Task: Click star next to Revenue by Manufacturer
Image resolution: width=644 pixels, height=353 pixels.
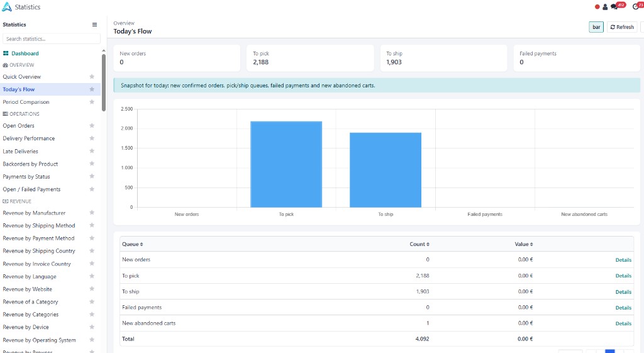Action: pyautogui.click(x=92, y=213)
